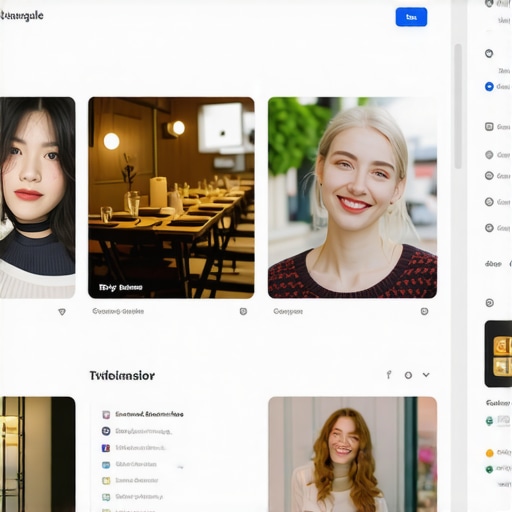Open the caption text below the blonde woman photo

288,311
